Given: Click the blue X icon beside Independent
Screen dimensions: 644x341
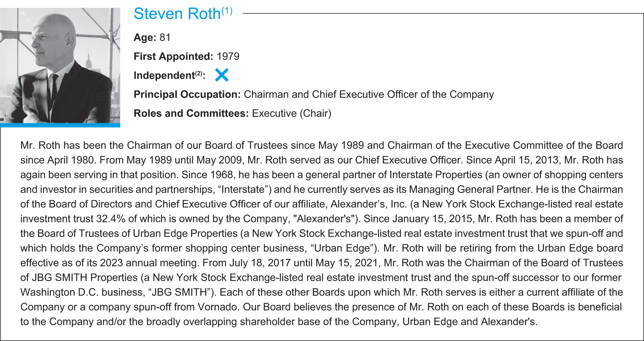Looking at the screenshot, I should (x=221, y=75).
